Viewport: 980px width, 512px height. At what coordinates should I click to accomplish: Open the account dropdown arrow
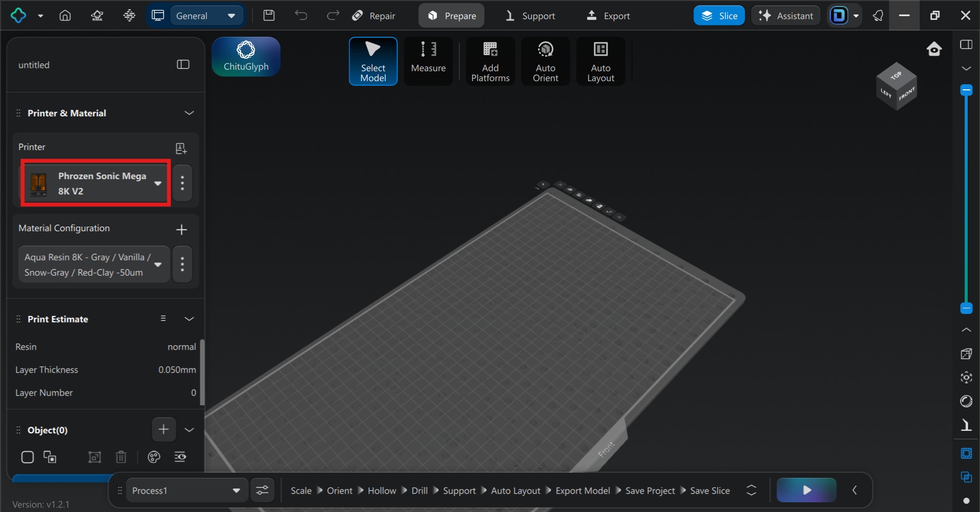click(856, 16)
